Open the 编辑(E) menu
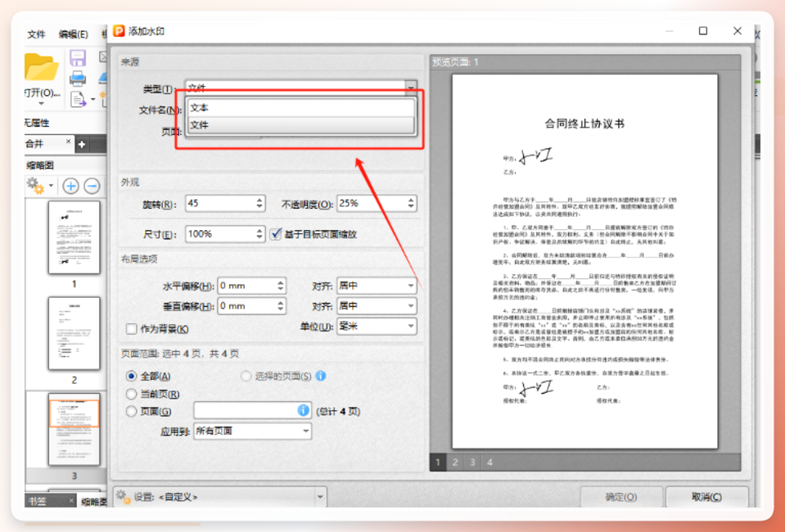This screenshot has width=785, height=532. click(x=73, y=34)
